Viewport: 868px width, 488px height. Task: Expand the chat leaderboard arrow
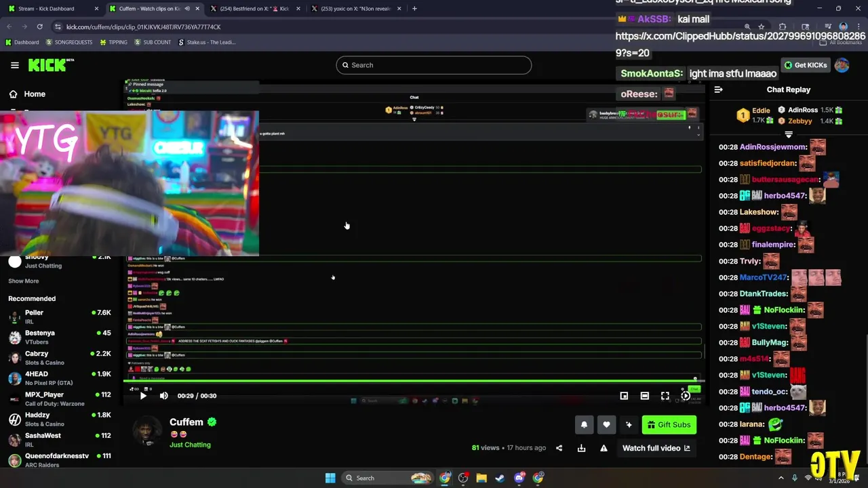[789, 135]
